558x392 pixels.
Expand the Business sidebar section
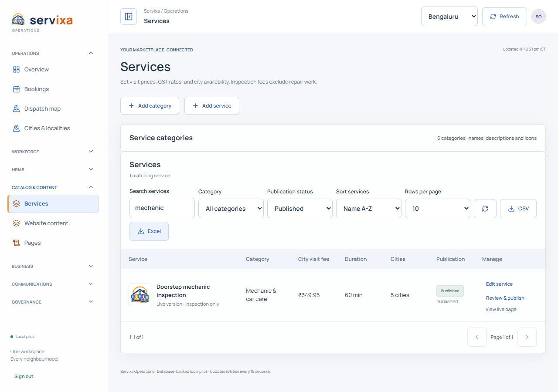tap(53, 266)
